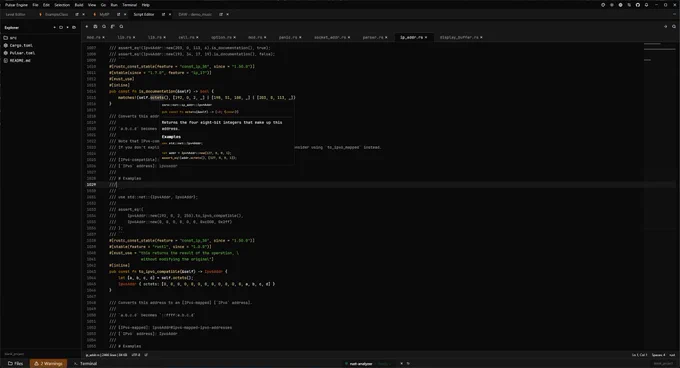Open the Go menu
680x368 pixels.
103,5
